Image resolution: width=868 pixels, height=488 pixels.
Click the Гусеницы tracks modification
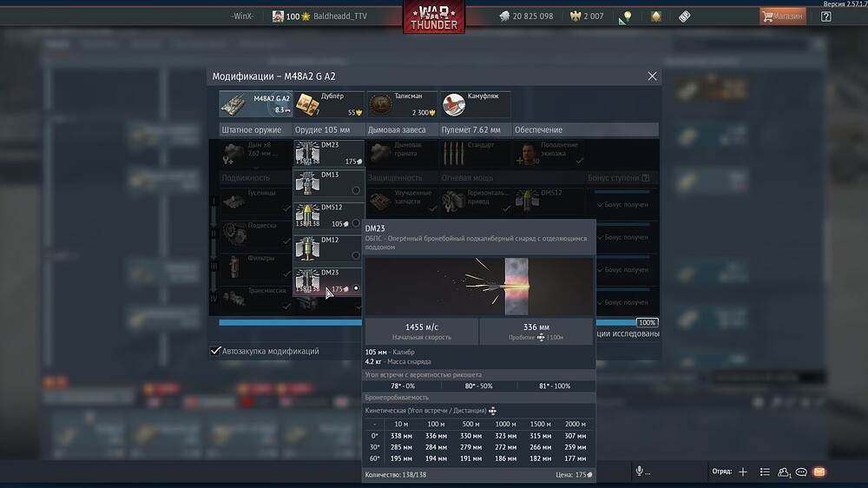pyautogui.click(x=255, y=201)
